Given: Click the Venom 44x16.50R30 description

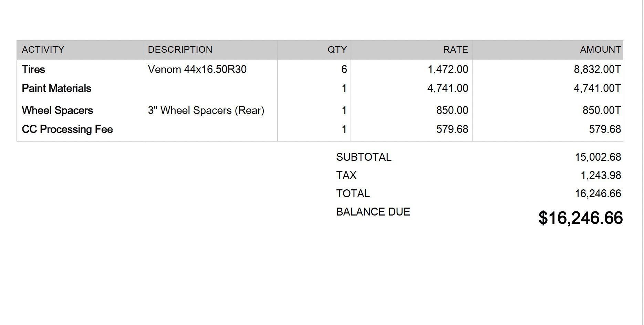Looking at the screenshot, I should (x=197, y=70).
